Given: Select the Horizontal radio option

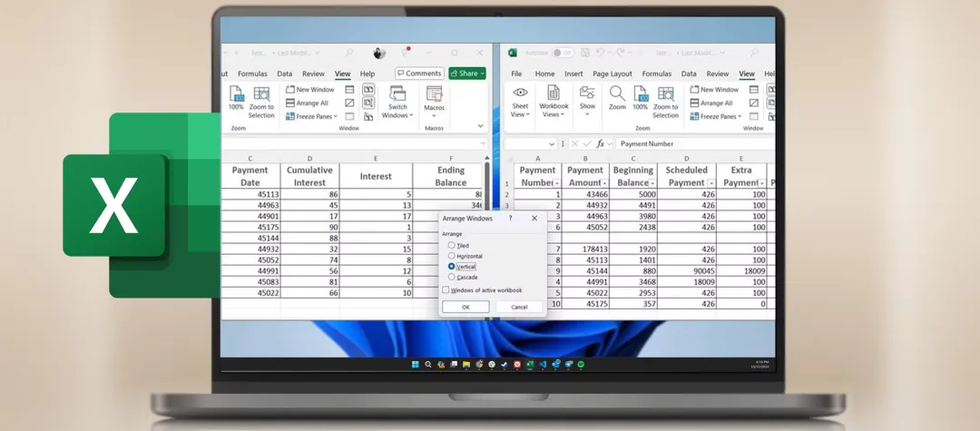Looking at the screenshot, I should [x=451, y=256].
